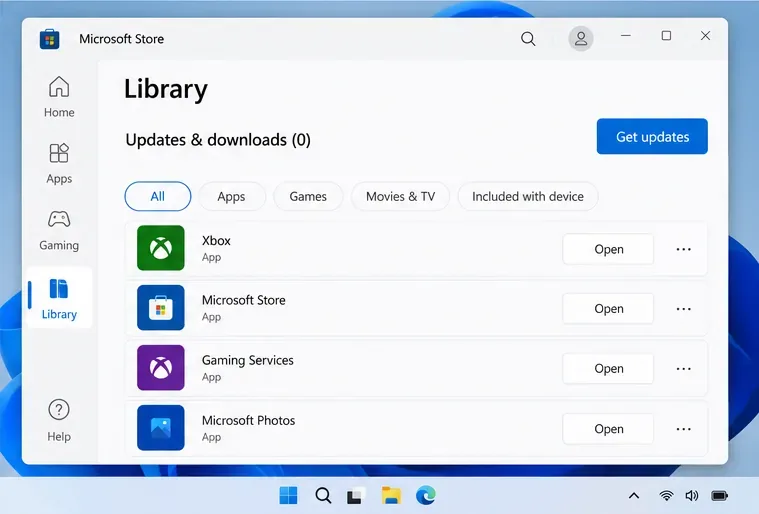
Task: Open taskbar Search
Action: click(x=323, y=496)
